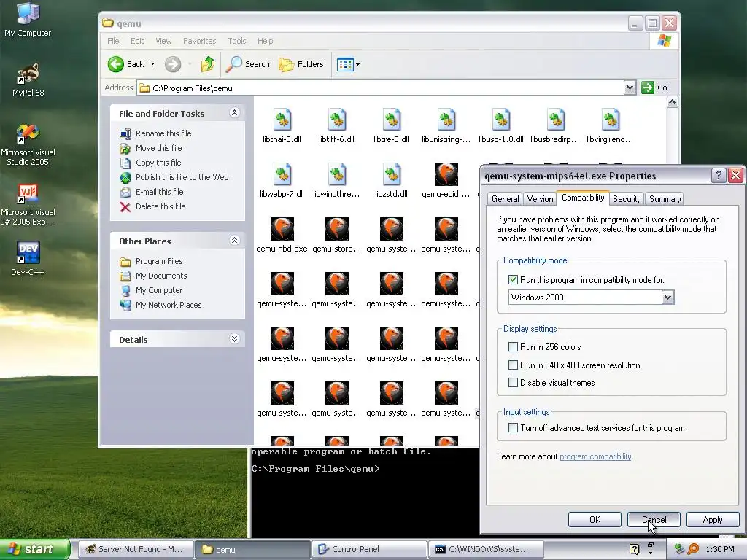Select the libzstd.dll file icon
Viewport: 747px width, 560px height.
(391, 174)
